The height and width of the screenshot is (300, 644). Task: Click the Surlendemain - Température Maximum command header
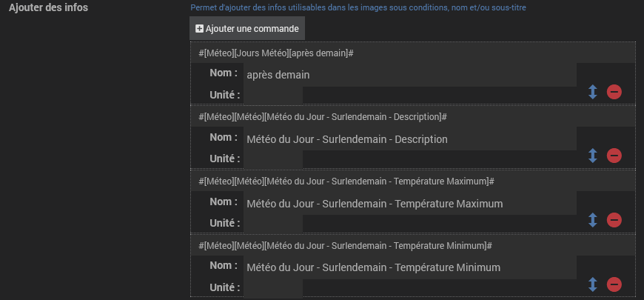coord(346,181)
